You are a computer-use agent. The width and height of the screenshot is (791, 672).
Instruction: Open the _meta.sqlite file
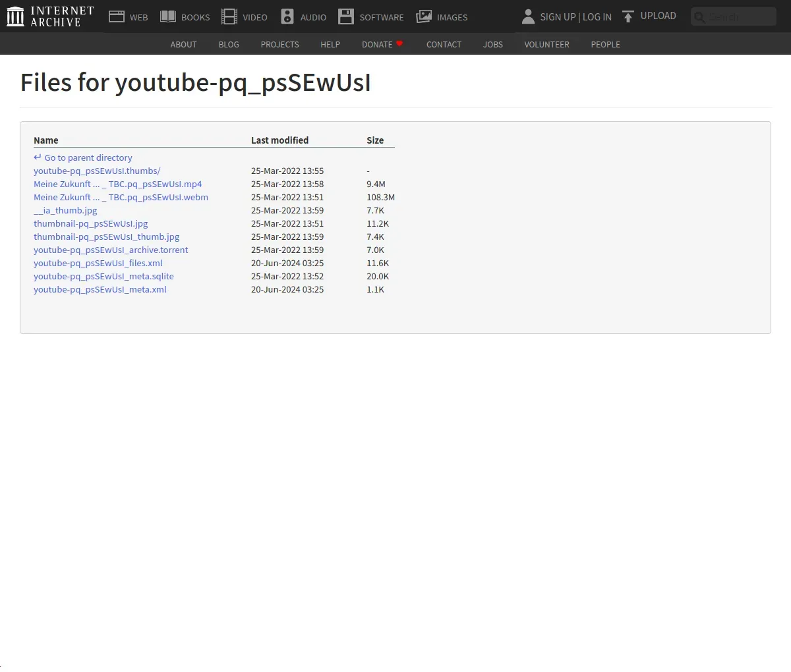point(103,276)
